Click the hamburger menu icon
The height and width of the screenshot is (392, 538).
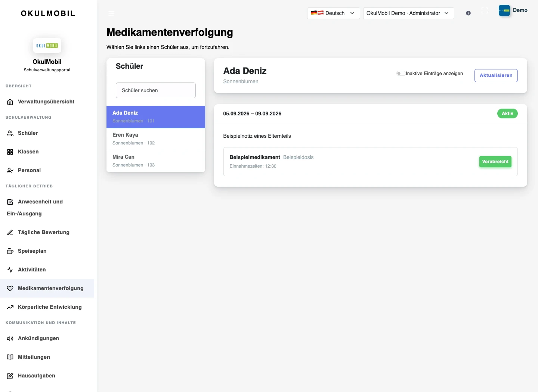[x=111, y=13]
